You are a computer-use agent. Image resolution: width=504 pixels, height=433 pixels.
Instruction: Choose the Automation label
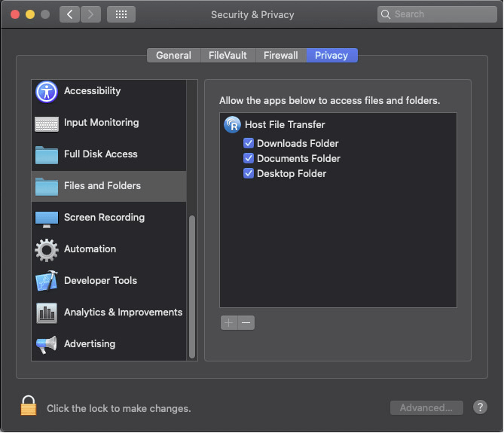click(90, 249)
